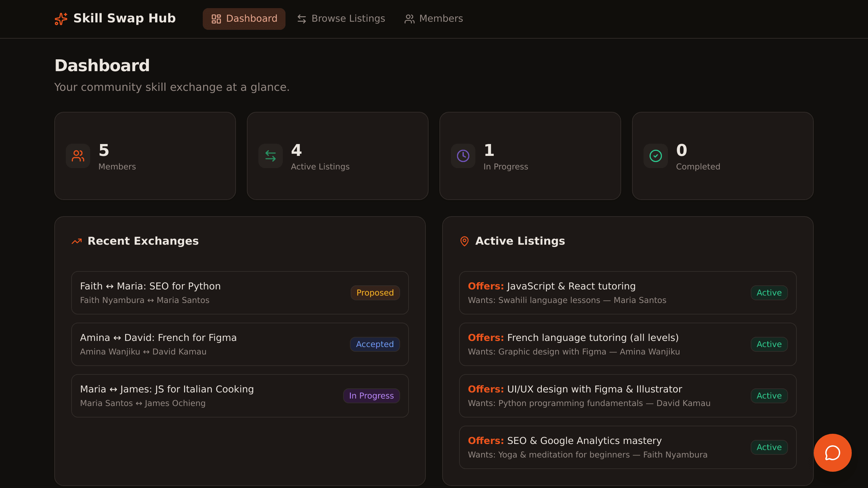Click the 0 Completed count value
The height and width of the screenshot is (488, 868).
tap(682, 150)
